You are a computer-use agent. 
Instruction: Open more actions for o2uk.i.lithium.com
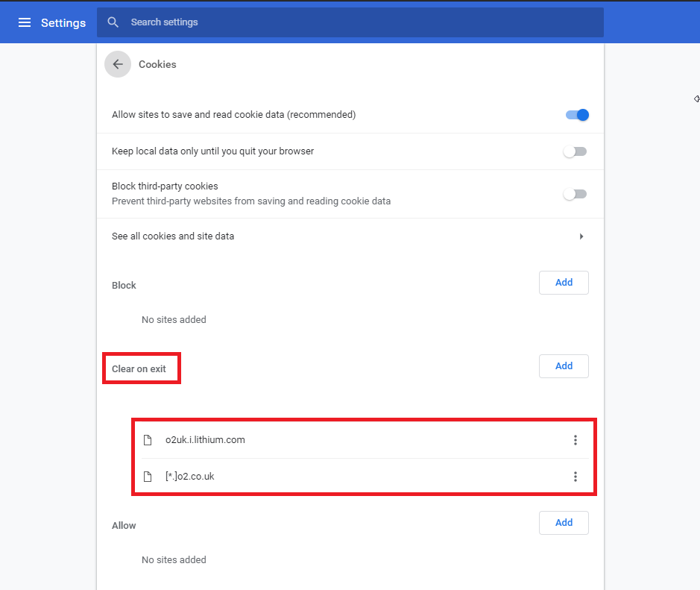click(575, 440)
